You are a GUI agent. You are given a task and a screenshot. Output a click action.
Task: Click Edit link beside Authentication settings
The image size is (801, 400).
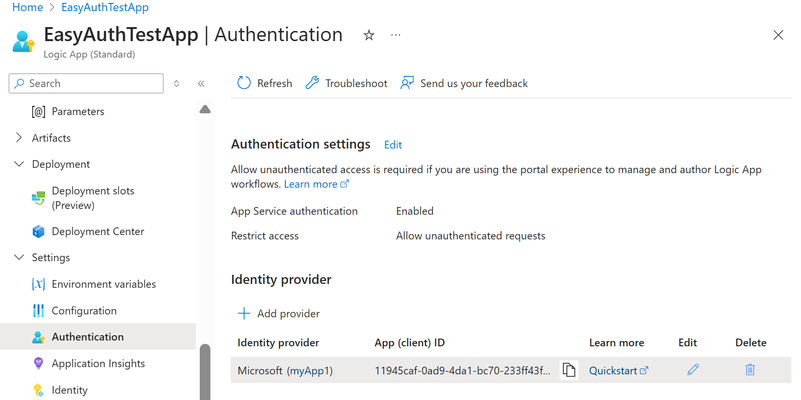(x=393, y=145)
